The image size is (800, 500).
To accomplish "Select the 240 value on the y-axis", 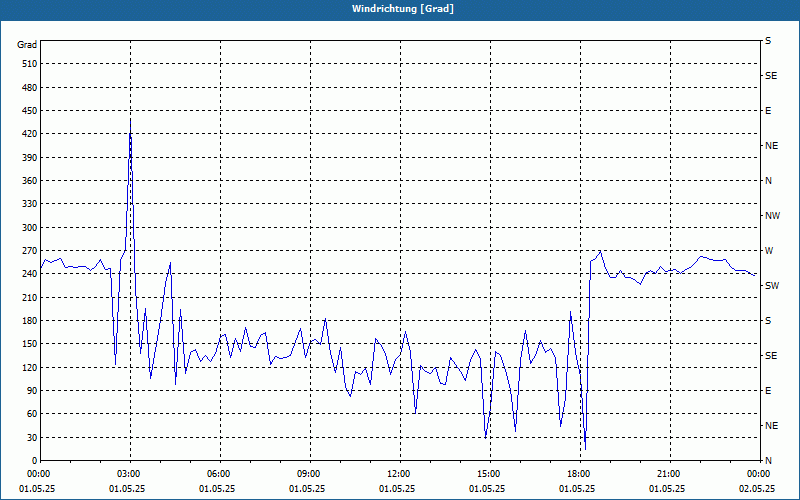I will tap(30, 274).
